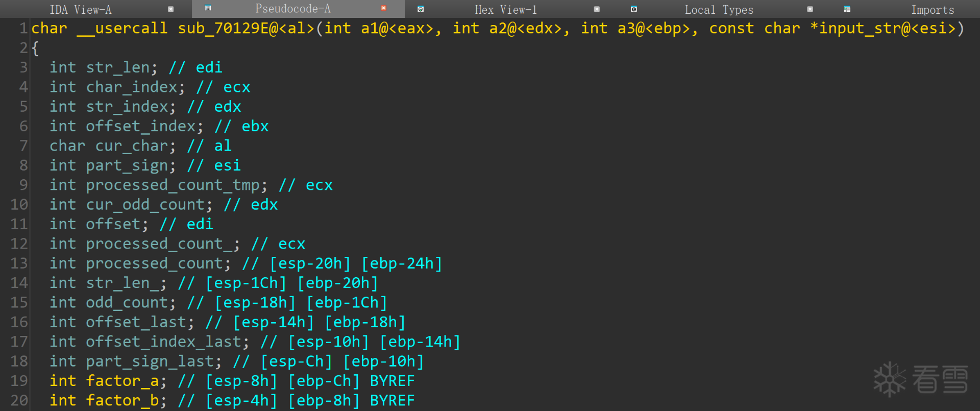Image resolution: width=980 pixels, height=411 pixels.
Task: Close the IDA View-A tab
Action: point(170,9)
